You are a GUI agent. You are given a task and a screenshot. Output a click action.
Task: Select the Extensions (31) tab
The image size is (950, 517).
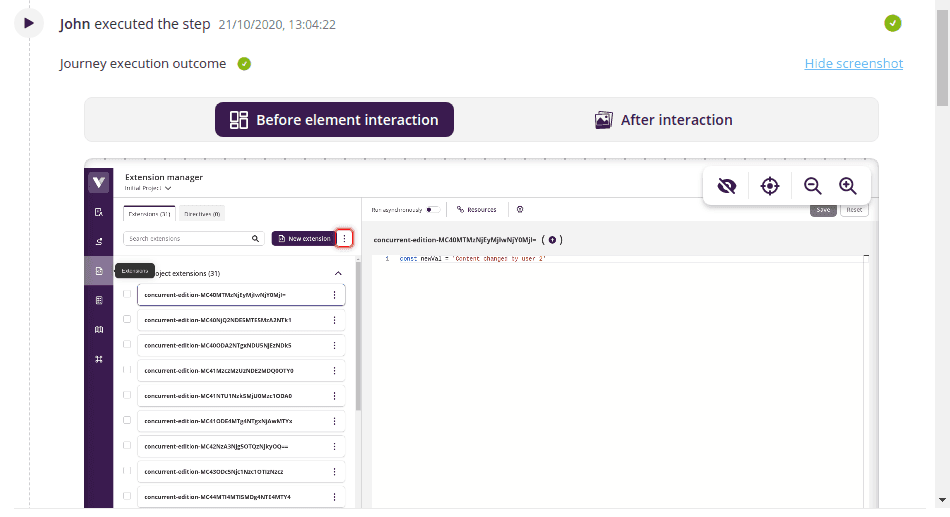click(149, 214)
